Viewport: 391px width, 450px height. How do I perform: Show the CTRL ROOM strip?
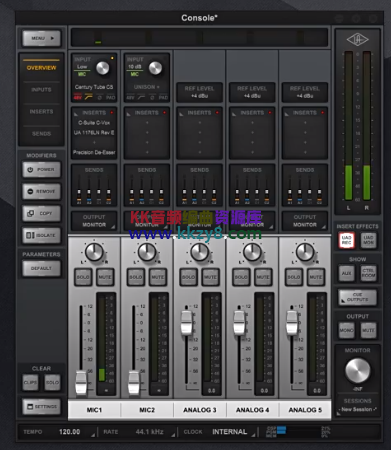[368, 273]
